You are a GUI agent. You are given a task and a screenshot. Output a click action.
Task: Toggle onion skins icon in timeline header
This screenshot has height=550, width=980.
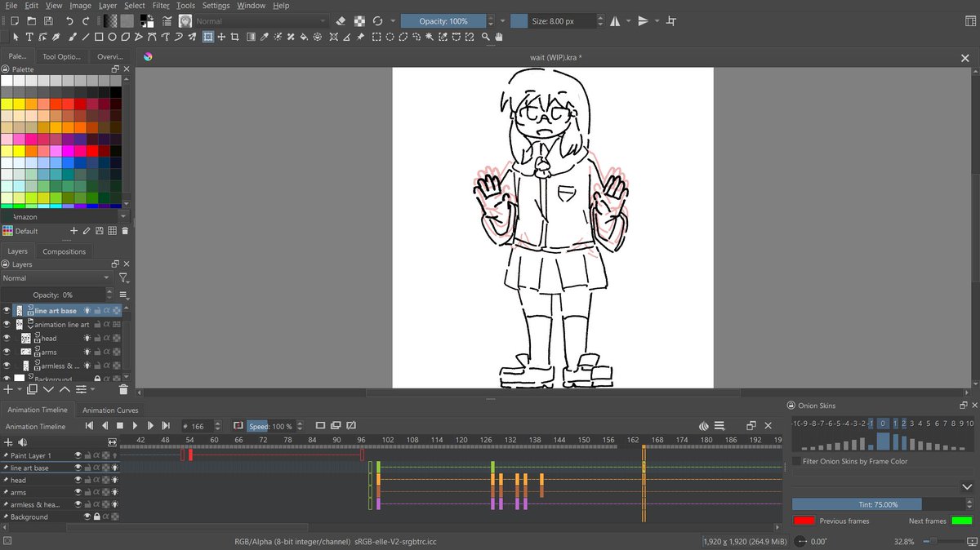704,426
